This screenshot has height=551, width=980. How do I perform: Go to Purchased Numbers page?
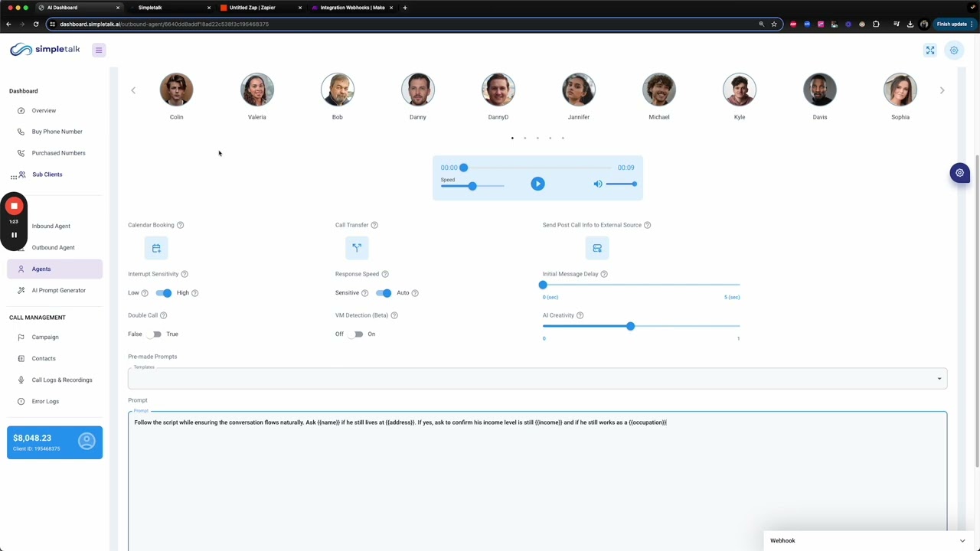click(x=54, y=153)
